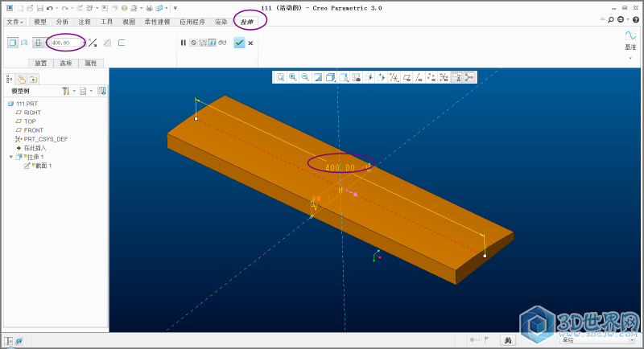Flip the extrude depth direction
The height and width of the screenshot is (349, 644).
(93, 43)
